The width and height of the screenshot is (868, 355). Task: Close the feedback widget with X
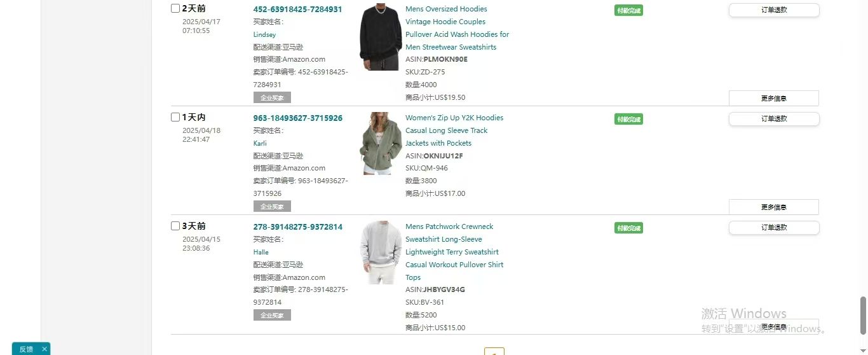(44, 349)
